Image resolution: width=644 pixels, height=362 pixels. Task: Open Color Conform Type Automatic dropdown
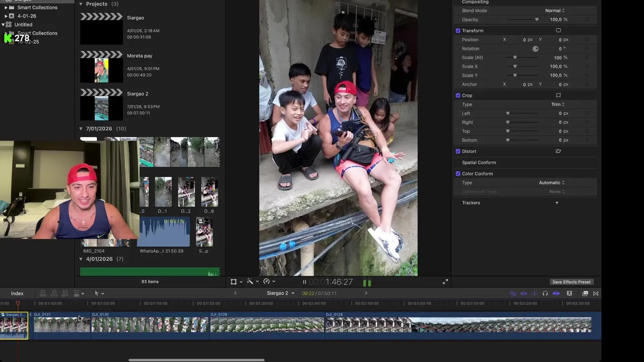(x=552, y=183)
